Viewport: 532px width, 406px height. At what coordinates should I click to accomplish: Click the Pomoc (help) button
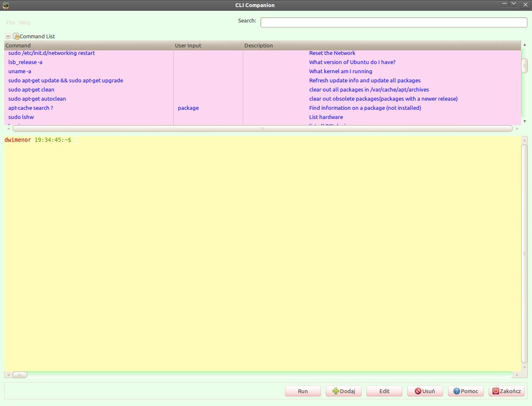pos(466,391)
